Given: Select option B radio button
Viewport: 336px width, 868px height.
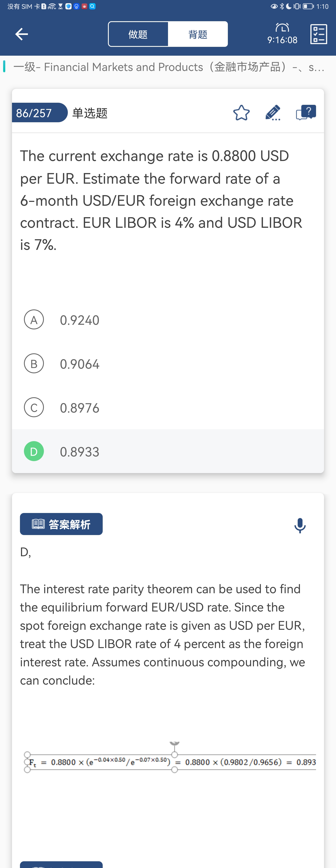Looking at the screenshot, I should [x=34, y=364].
